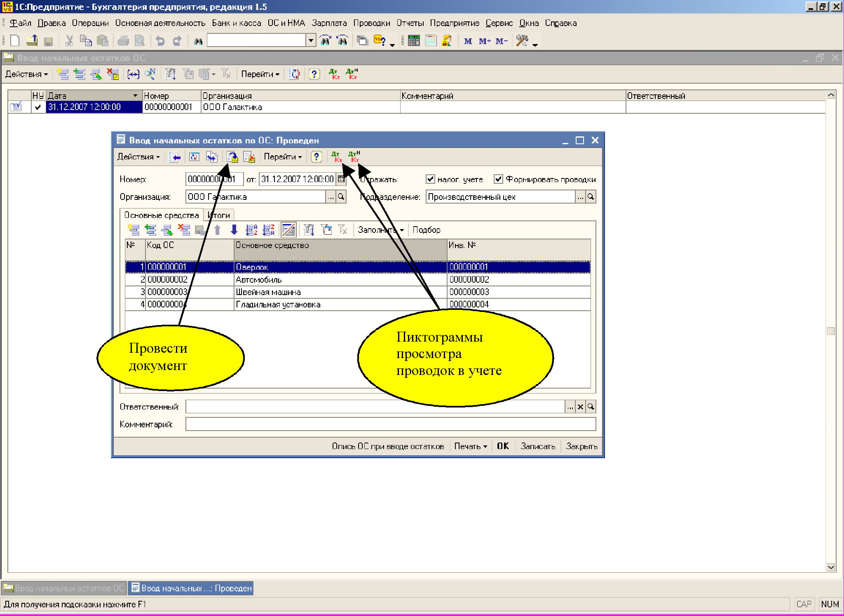The height and width of the screenshot is (616, 844).
Task: Click the date picker icon next to document date
Action: [x=341, y=179]
